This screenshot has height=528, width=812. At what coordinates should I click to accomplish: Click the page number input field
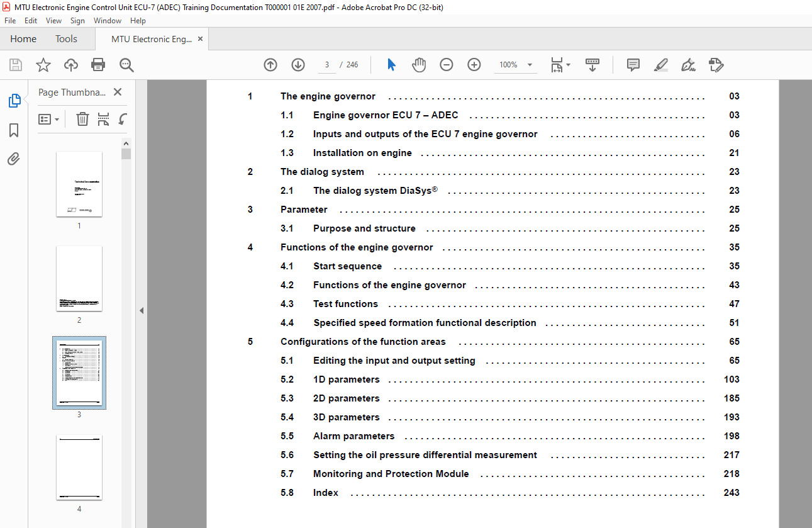327,65
